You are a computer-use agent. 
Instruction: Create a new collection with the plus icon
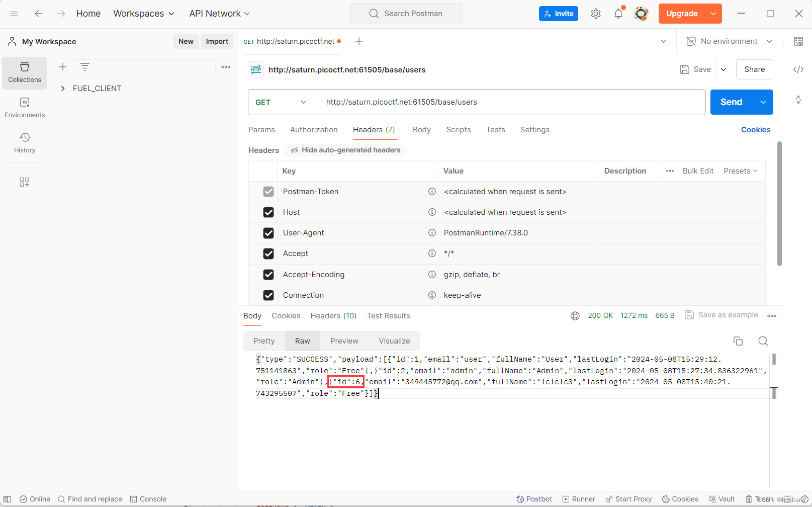point(63,67)
